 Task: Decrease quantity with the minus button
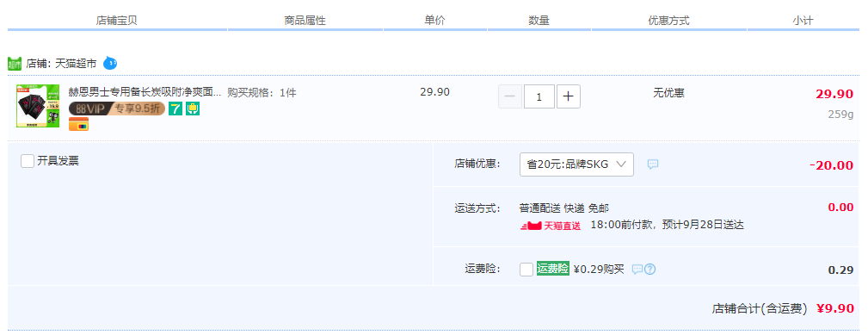tap(510, 97)
